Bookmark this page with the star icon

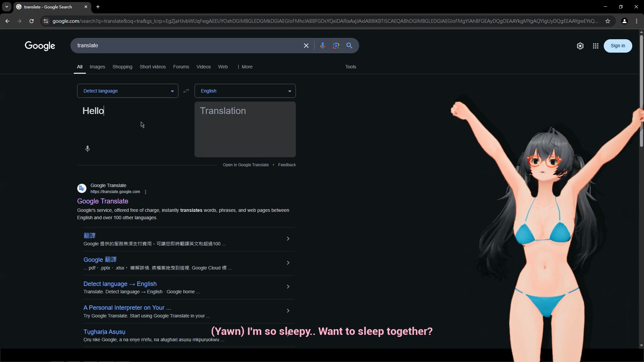coord(608,21)
